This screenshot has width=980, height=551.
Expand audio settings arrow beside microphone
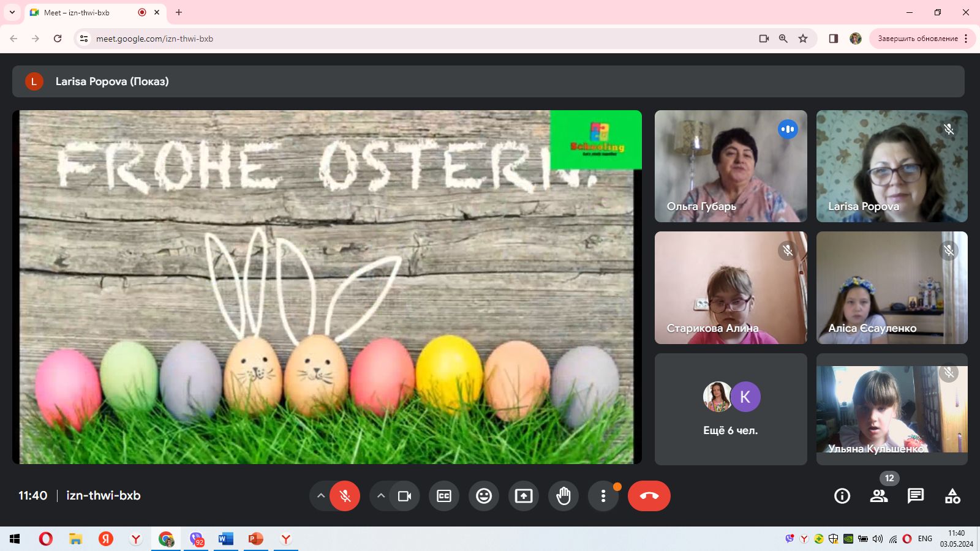tap(320, 496)
